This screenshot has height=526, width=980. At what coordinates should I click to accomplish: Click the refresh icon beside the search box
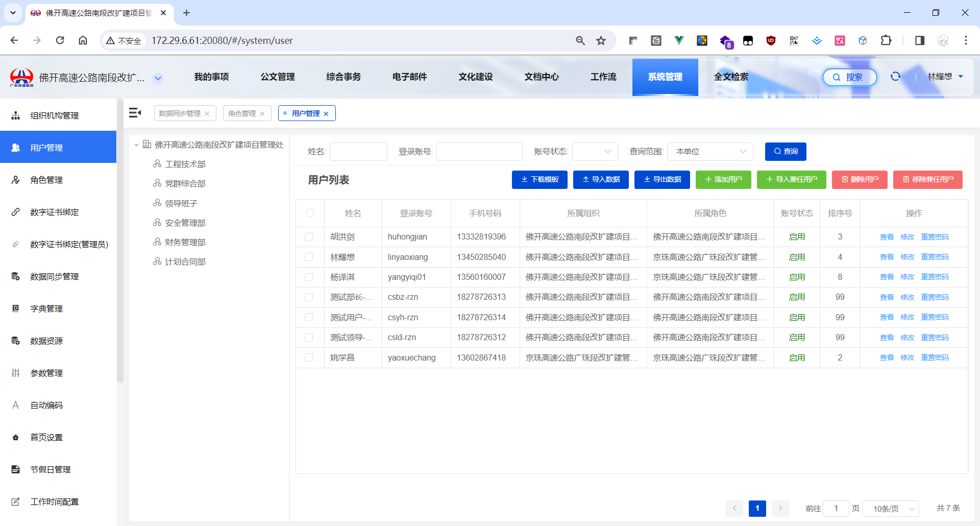(x=895, y=77)
